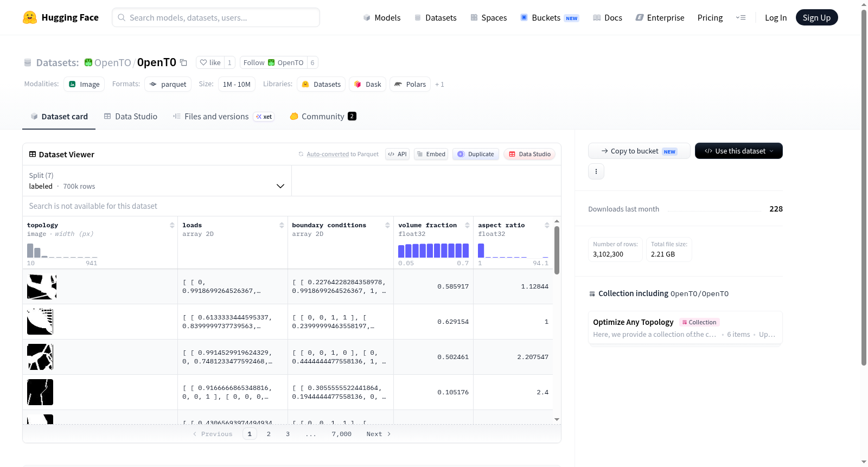The height and width of the screenshot is (467, 868).
Task: Copy dataset name with the copy icon
Action: [x=183, y=62]
